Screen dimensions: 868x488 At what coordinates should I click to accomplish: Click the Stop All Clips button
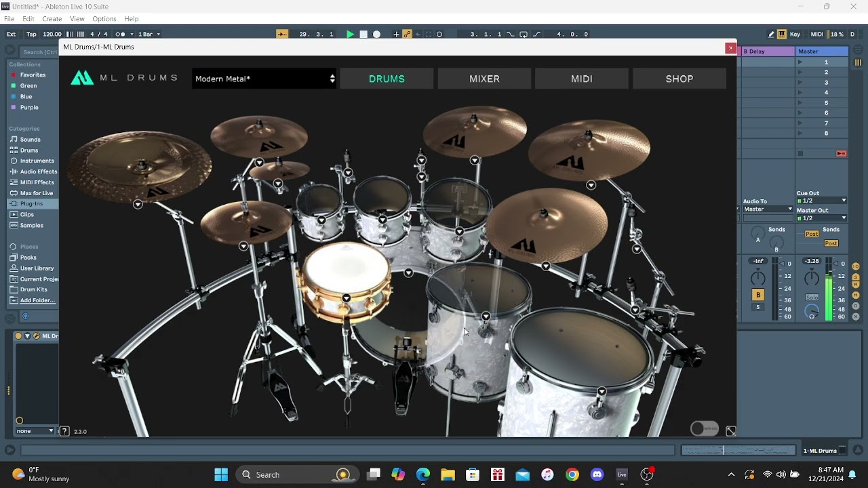800,154
